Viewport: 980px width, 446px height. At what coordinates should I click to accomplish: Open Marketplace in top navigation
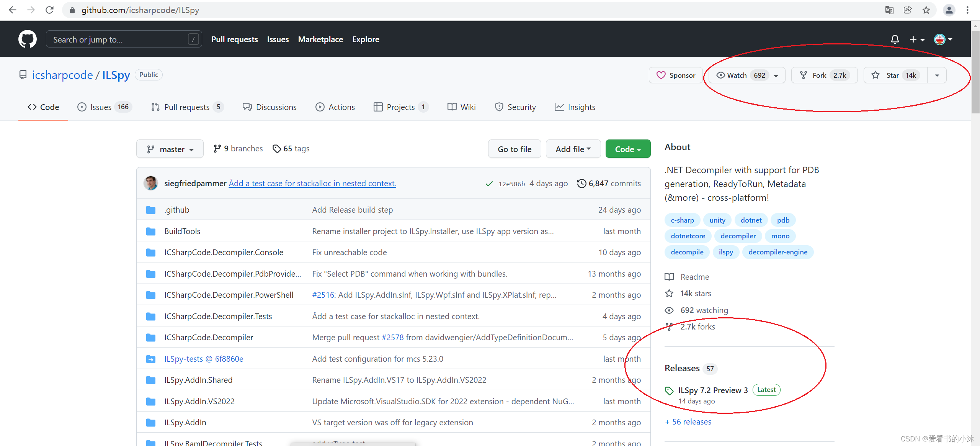click(320, 39)
